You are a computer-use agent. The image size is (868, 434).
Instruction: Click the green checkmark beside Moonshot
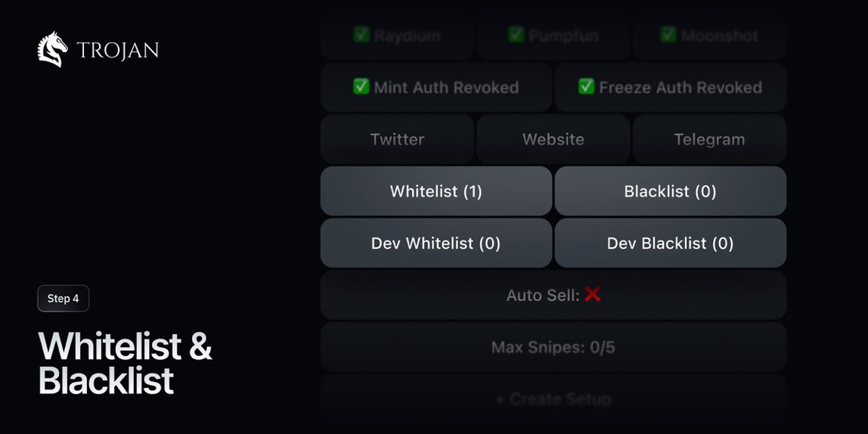click(668, 35)
